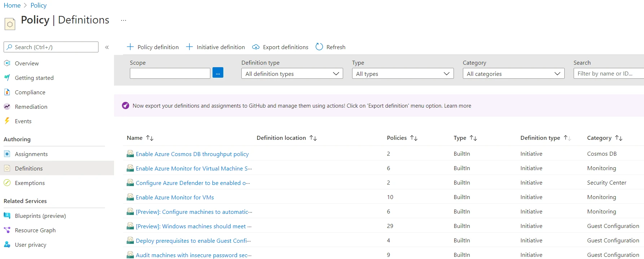Viewport: 644px width, 259px height.
Task: Click the initiative icon beside Enable Azure Cosmos DB
Action: 130,154
